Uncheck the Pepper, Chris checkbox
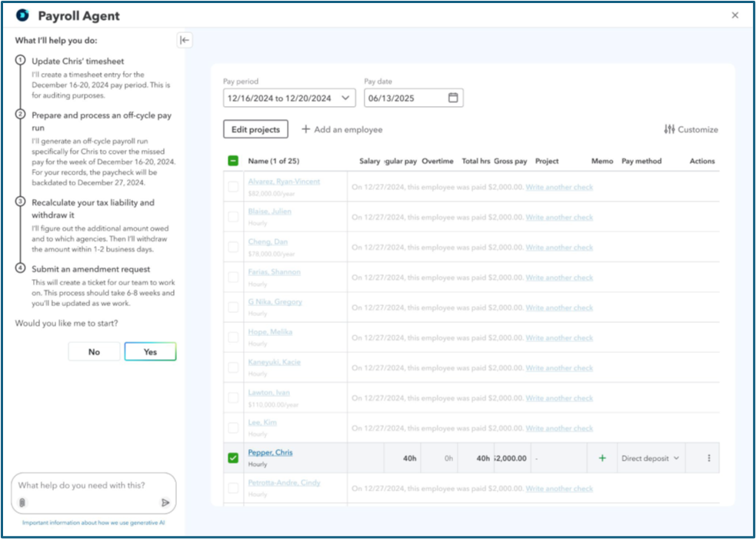This screenshot has height=539, width=756. [233, 458]
